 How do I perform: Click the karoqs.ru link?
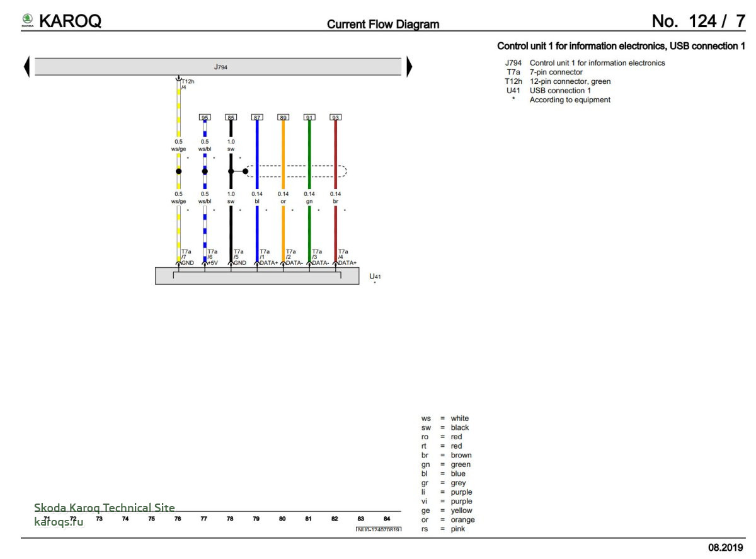(x=59, y=521)
